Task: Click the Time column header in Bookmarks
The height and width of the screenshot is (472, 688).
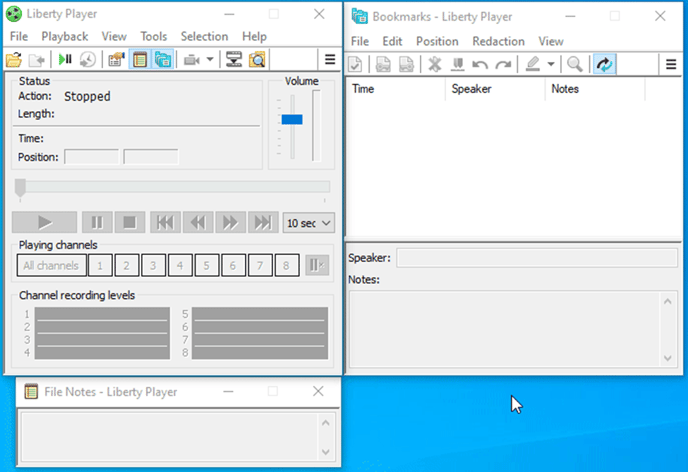Action: (x=396, y=89)
